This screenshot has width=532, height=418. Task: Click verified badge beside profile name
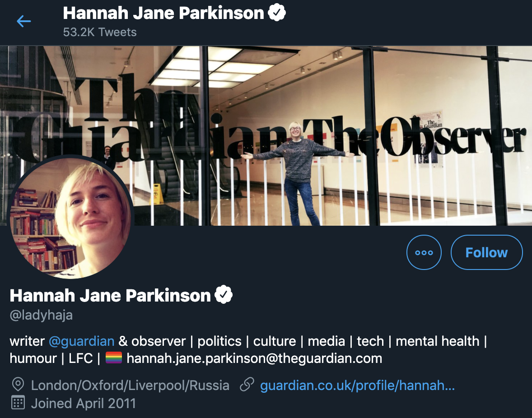tap(224, 295)
